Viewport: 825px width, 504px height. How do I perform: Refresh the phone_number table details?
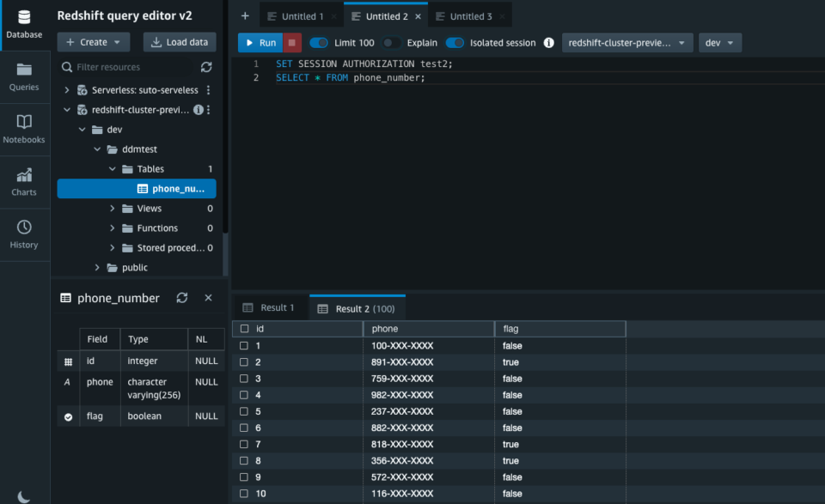coord(181,298)
